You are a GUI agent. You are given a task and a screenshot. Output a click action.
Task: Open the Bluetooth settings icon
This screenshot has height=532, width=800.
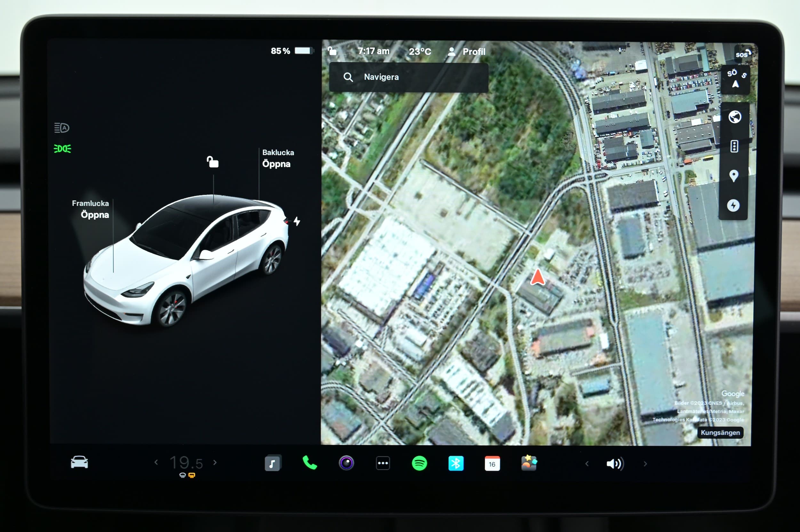coord(455,463)
